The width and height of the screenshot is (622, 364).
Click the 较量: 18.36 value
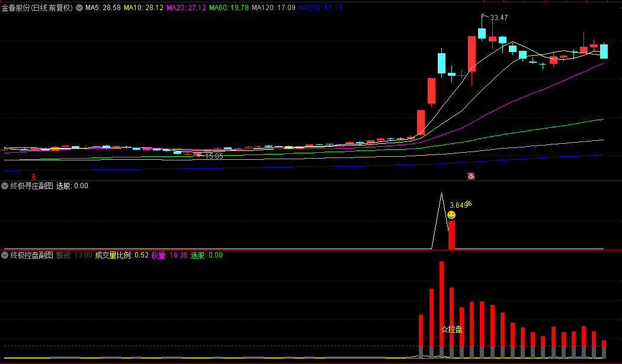(x=169, y=255)
